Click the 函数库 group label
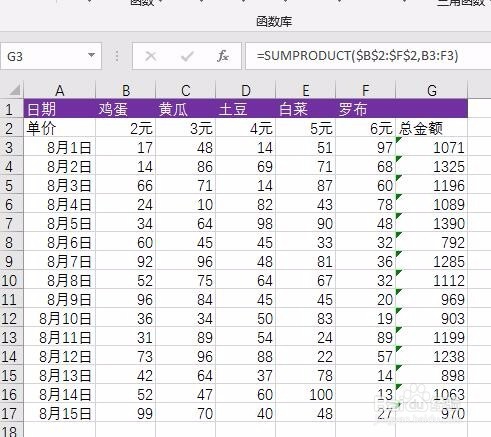The width and height of the screenshot is (491, 437). pyautogui.click(x=274, y=22)
